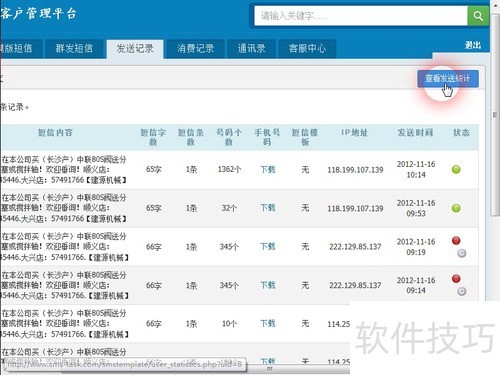
Task: Focus the keyword search input field
Action: point(361,16)
